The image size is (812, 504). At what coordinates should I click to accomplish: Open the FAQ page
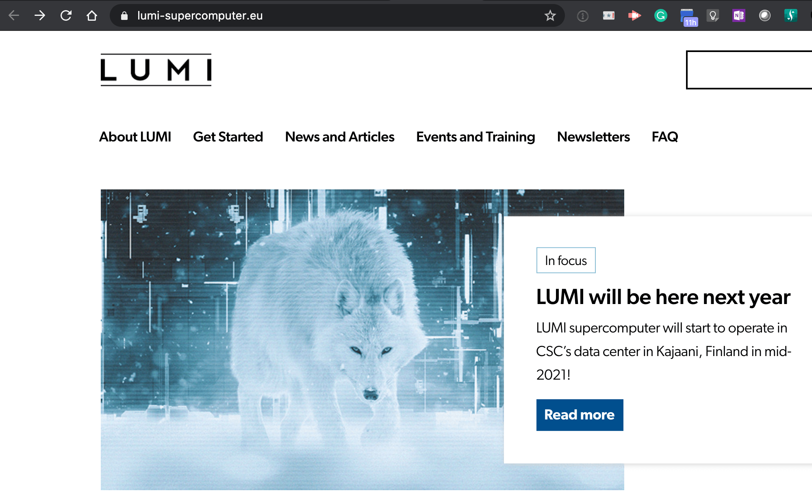click(x=665, y=137)
